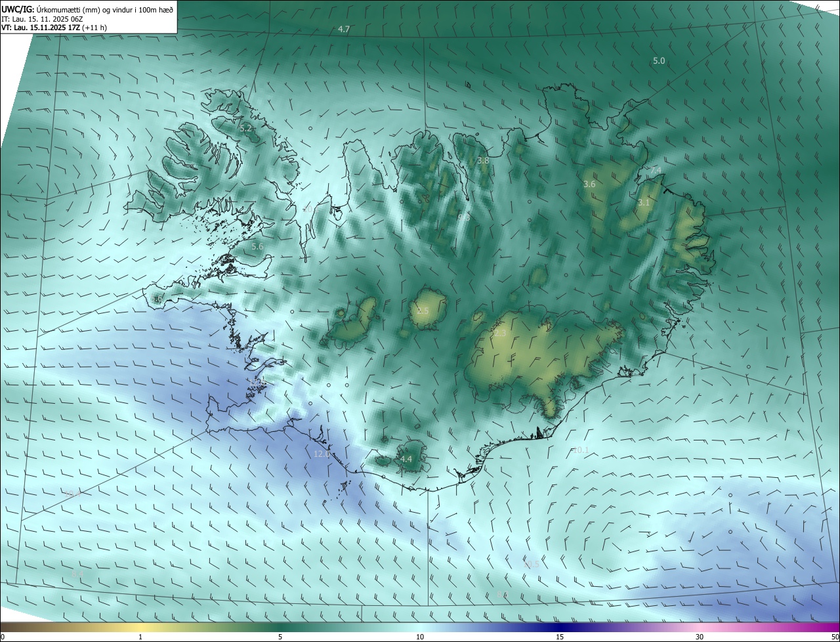This screenshot has width=840, height=642.
Task: Click the 10.1 value off the southeast coast
Action: click(581, 450)
